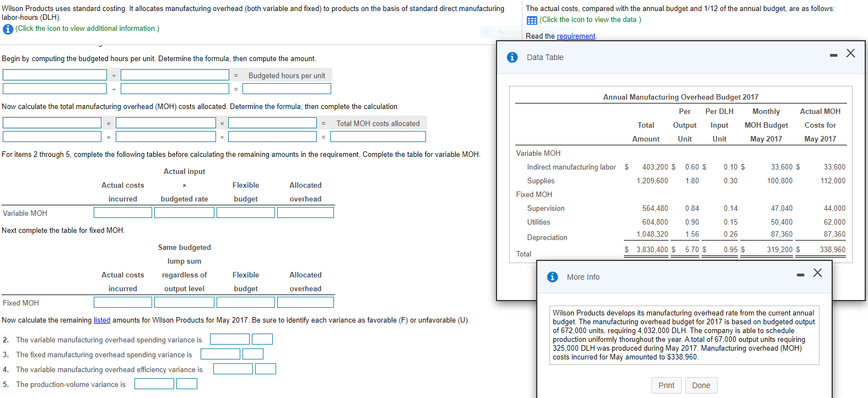
Task: Click the Utilities actual cost '62,000'
Action: tap(834, 222)
